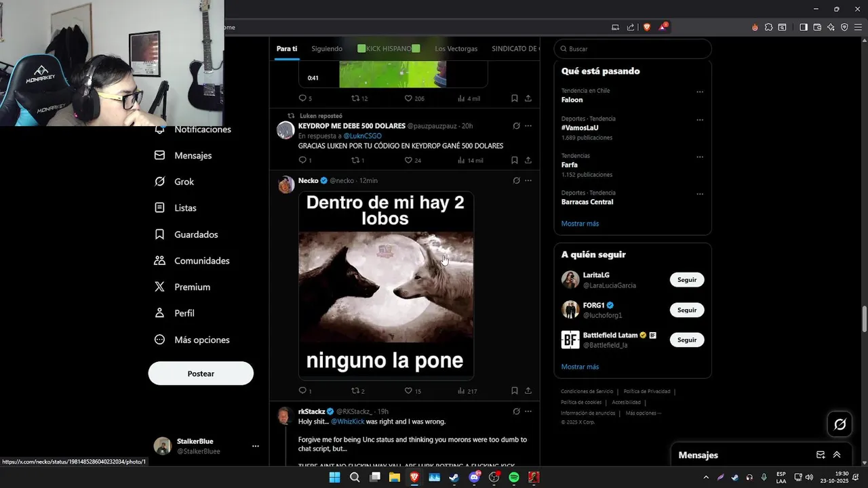This screenshot has width=868, height=488.
Task: Open Brave Shields icon in address bar
Action: pyautogui.click(x=647, y=27)
